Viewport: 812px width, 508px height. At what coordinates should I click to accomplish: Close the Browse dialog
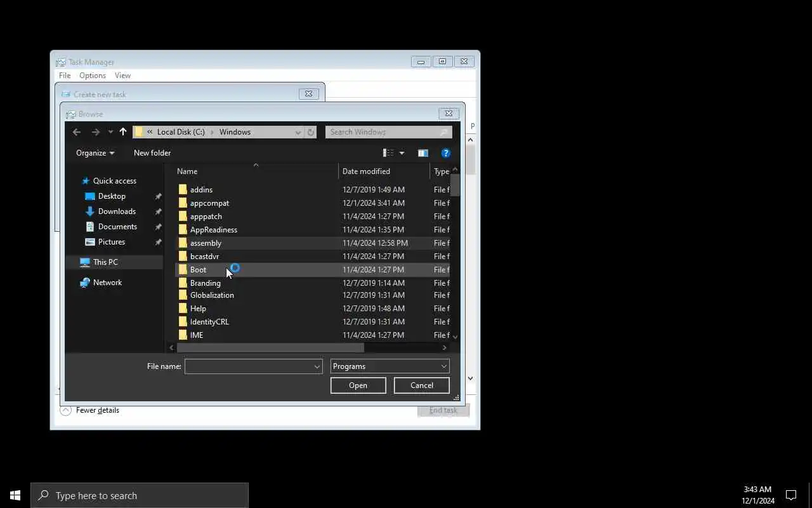449,114
